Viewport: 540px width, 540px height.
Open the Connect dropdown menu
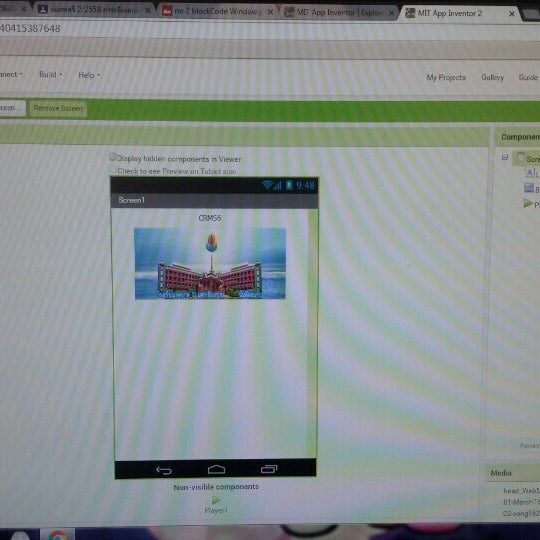pyautogui.click(x=11, y=74)
